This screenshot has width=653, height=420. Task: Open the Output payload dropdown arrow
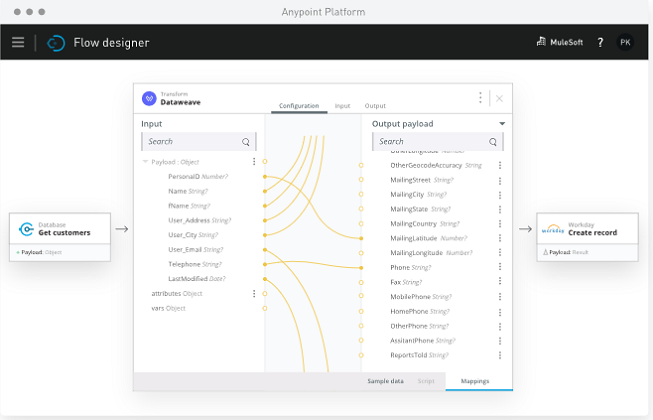point(502,124)
